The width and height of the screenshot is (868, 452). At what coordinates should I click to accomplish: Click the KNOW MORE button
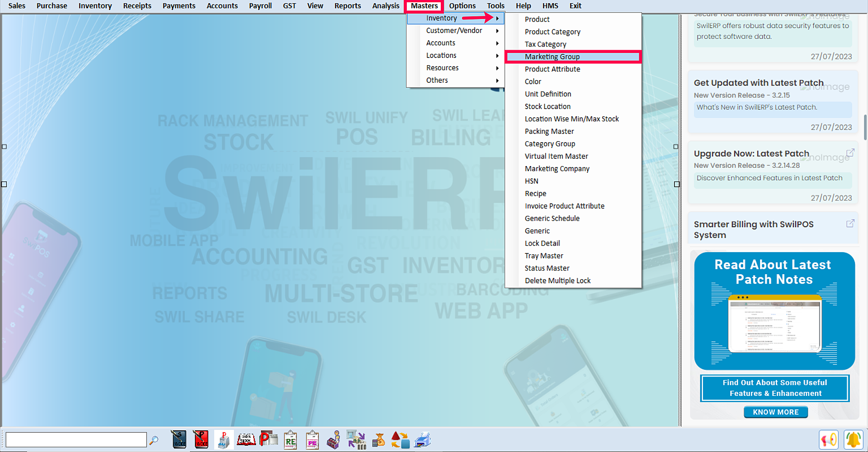pos(776,412)
